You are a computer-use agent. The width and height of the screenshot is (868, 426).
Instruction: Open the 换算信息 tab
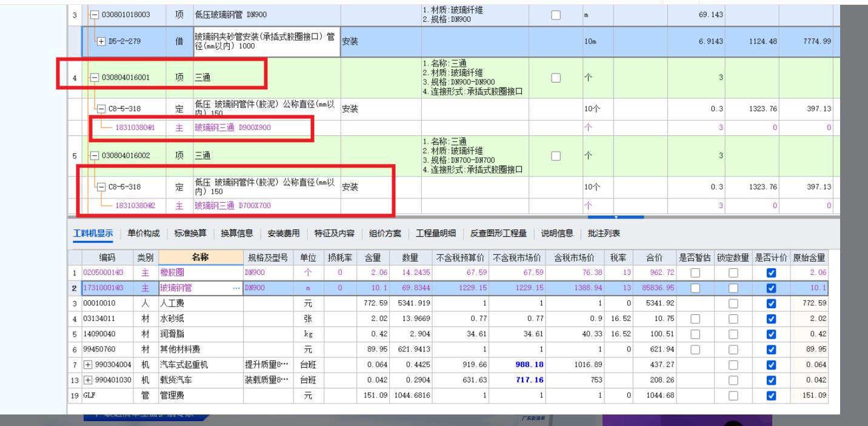236,234
